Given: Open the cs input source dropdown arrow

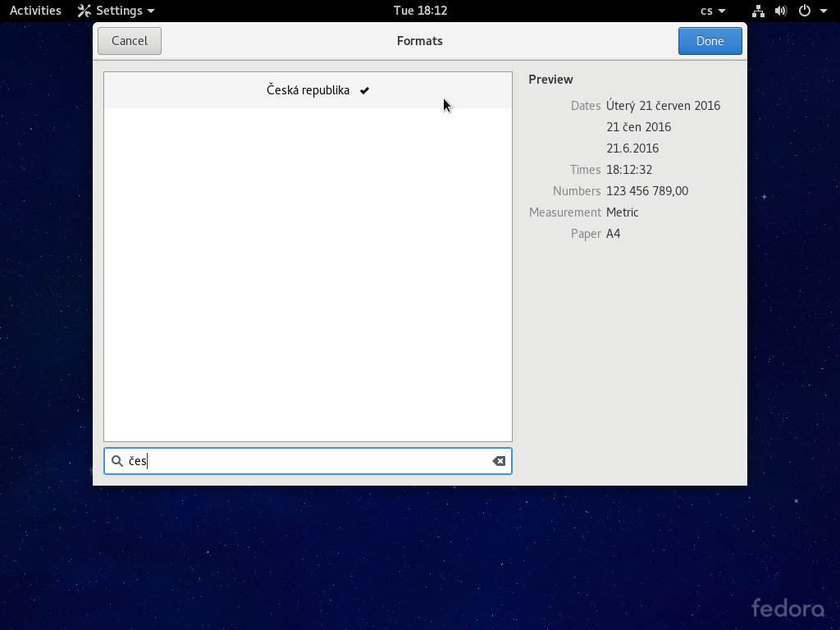Looking at the screenshot, I should pos(722,11).
